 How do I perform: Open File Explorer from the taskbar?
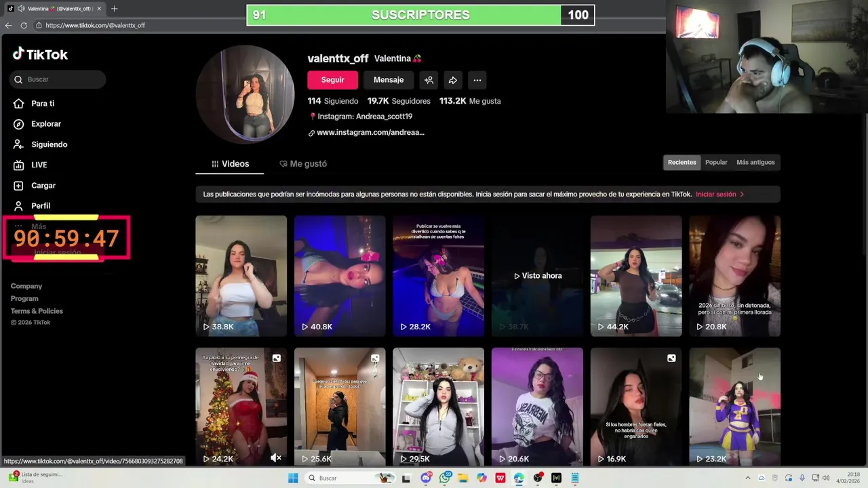click(463, 478)
